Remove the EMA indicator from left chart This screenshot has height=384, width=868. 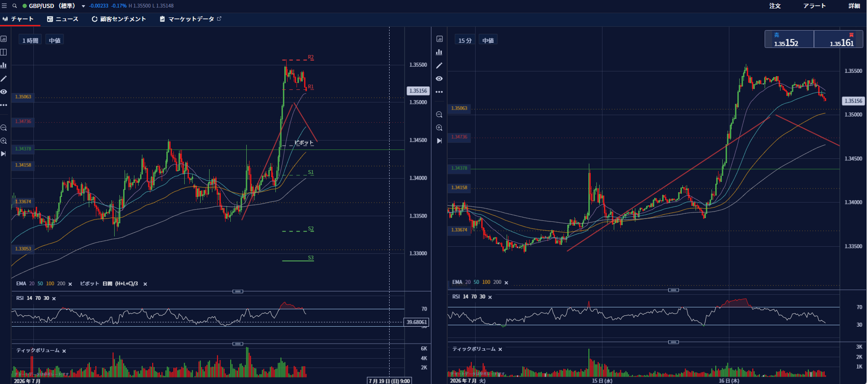pos(70,284)
